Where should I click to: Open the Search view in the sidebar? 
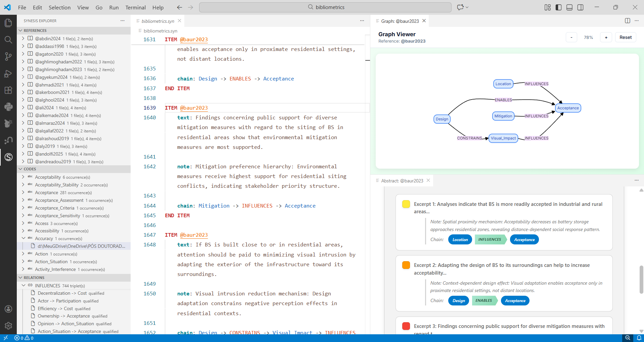(x=8, y=40)
